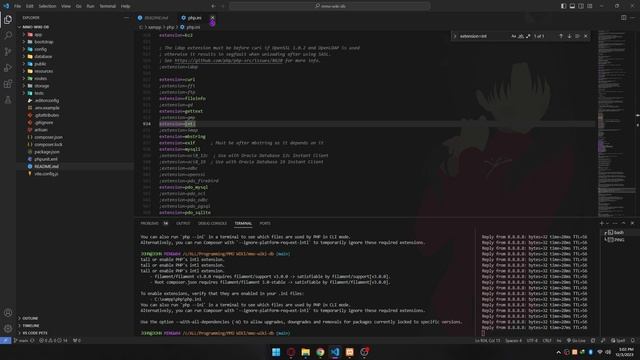Open Windows Start menu
The image size is (640, 360).
pos(276,352)
